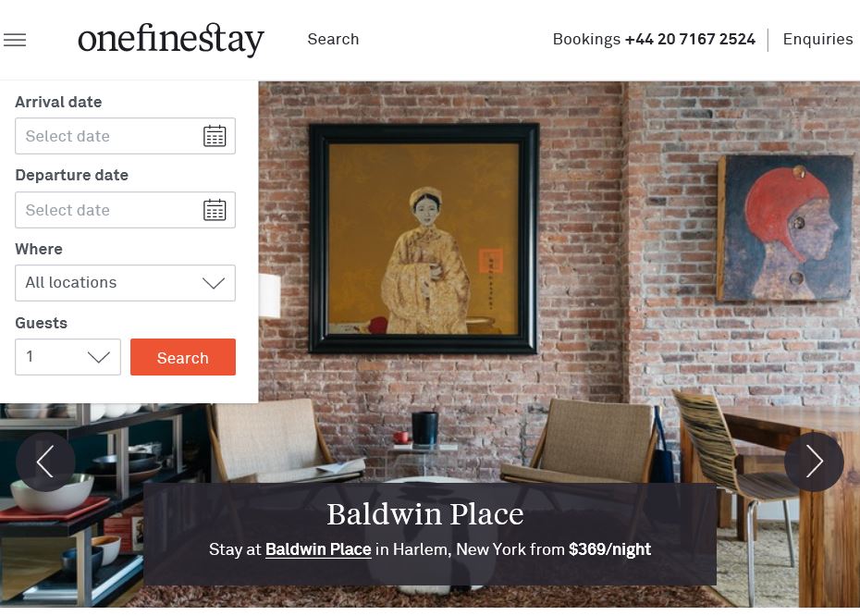Focus the Departure date input field

[x=125, y=210]
